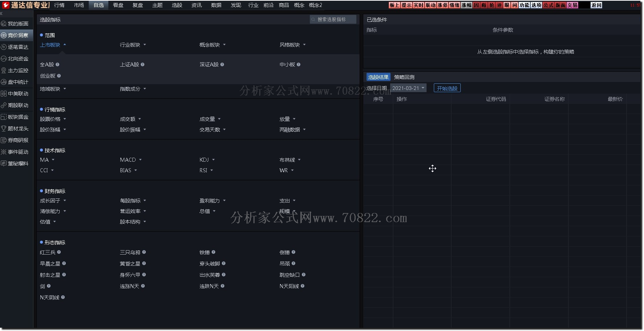Open 行情 menu in top bar

59,5
